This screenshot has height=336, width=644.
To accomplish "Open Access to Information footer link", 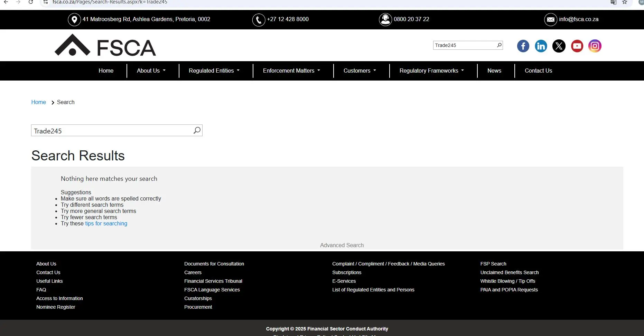I will [x=59, y=298].
